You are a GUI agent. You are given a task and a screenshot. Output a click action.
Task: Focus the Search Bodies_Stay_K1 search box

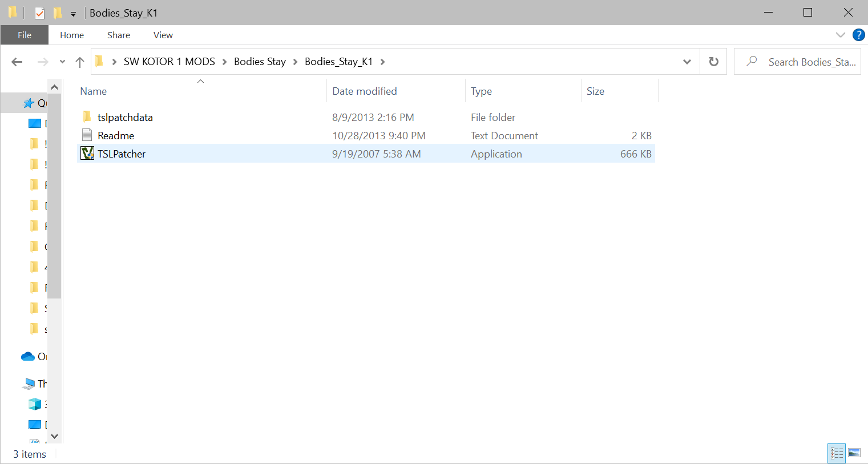click(x=797, y=62)
